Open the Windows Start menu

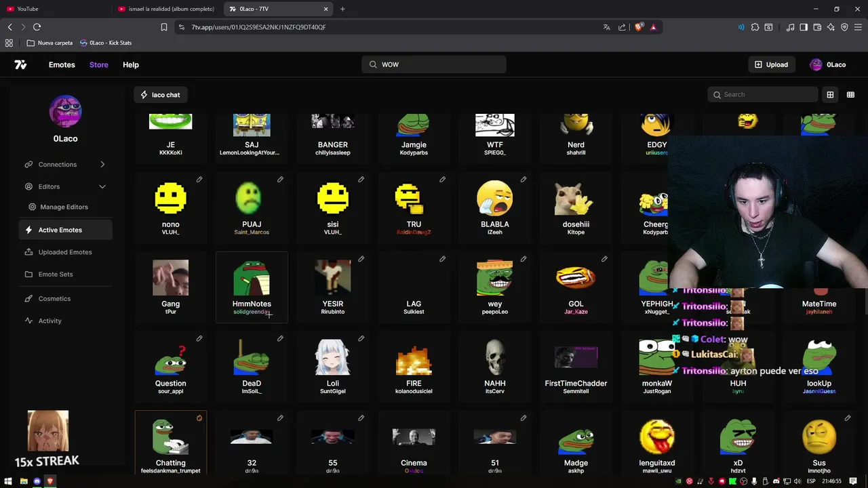point(8,481)
